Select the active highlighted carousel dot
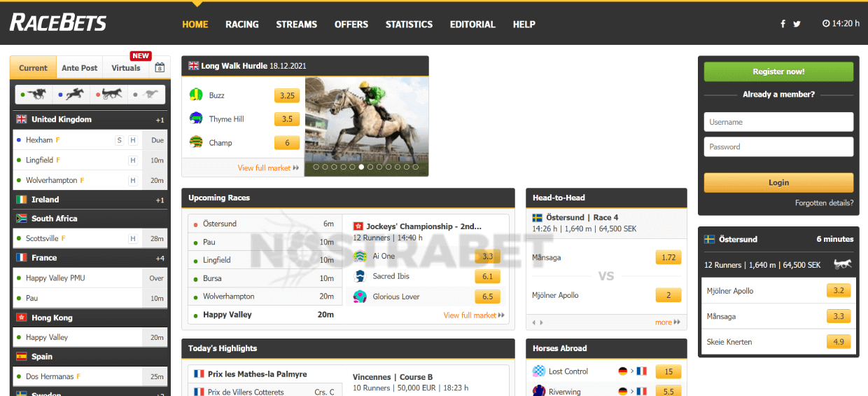This screenshot has width=868, height=396. [x=361, y=168]
